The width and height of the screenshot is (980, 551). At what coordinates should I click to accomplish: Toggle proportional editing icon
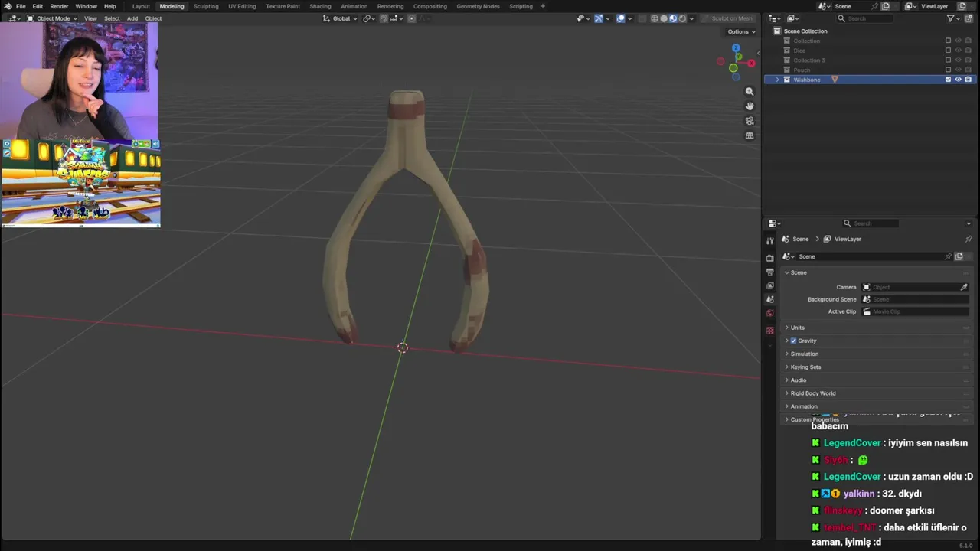(x=411, y=18)
